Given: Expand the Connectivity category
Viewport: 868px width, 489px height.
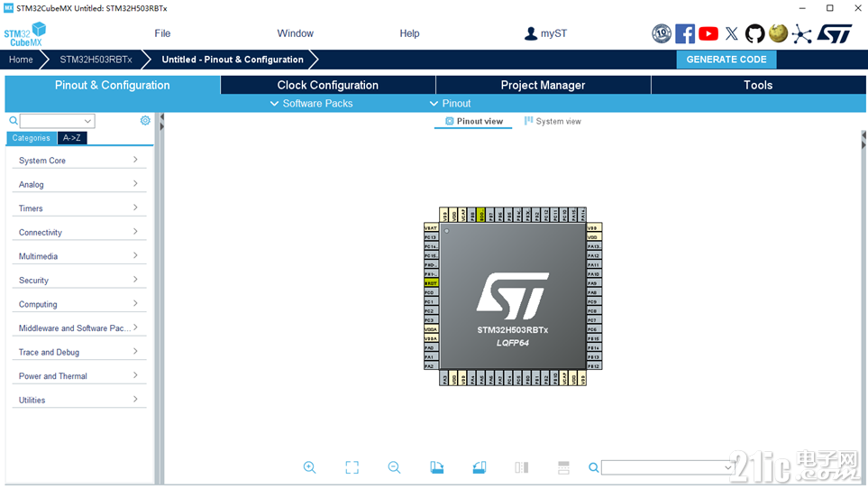Looking at the screenshot, I should pos(78,232).
